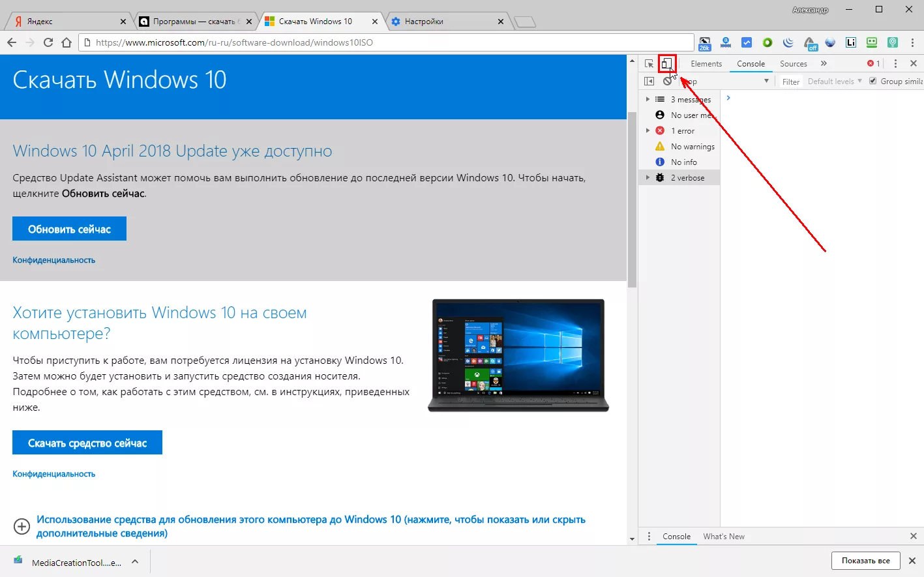Close the MediaCreationTool download bar
Screen dimensions: 924x577
pyautogui.click(x=912, y=561)
